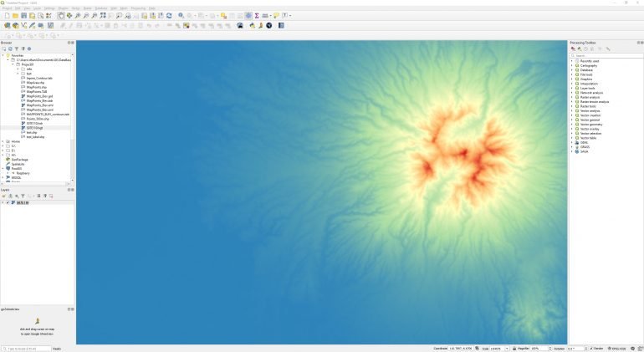
Task: Open the Data Source Manager
Action: tap(7, 25)
